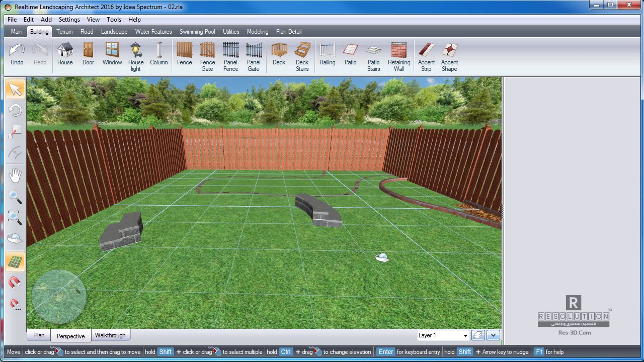Select the Accent Shape tool

click(x=450, y=57)
